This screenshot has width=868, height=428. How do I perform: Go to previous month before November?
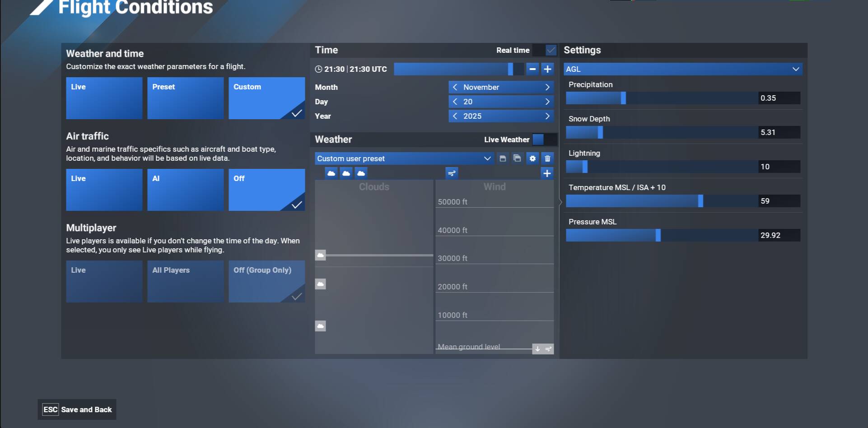point(455,87)
